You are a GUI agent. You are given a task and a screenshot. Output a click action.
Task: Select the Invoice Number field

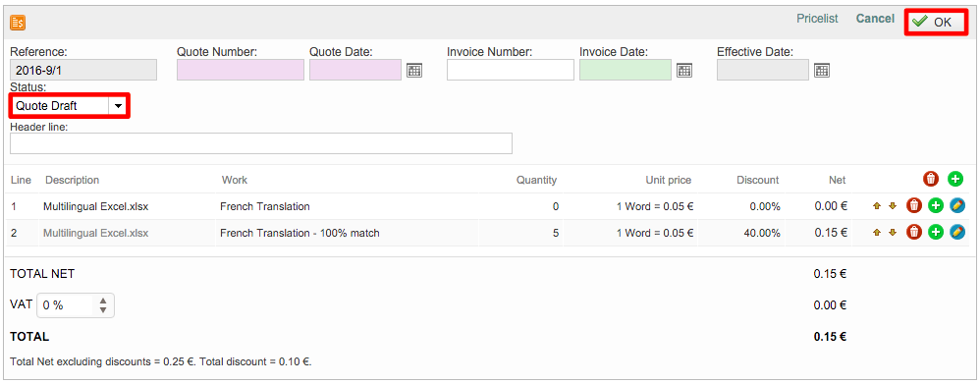(511, 70)
